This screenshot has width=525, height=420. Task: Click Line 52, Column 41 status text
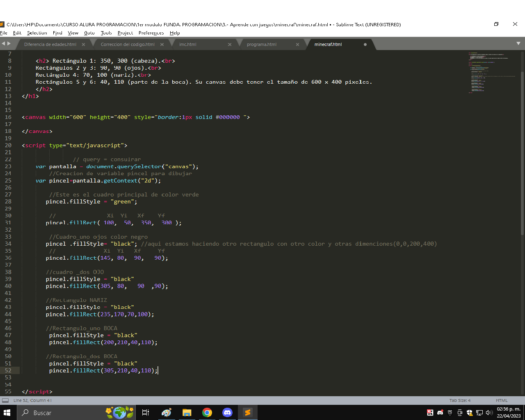coord(33,400)
